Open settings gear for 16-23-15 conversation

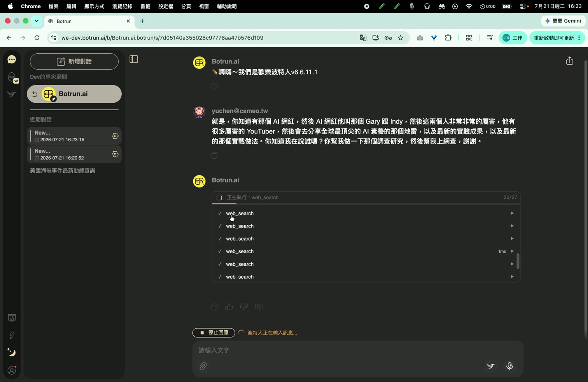point(115,136)
